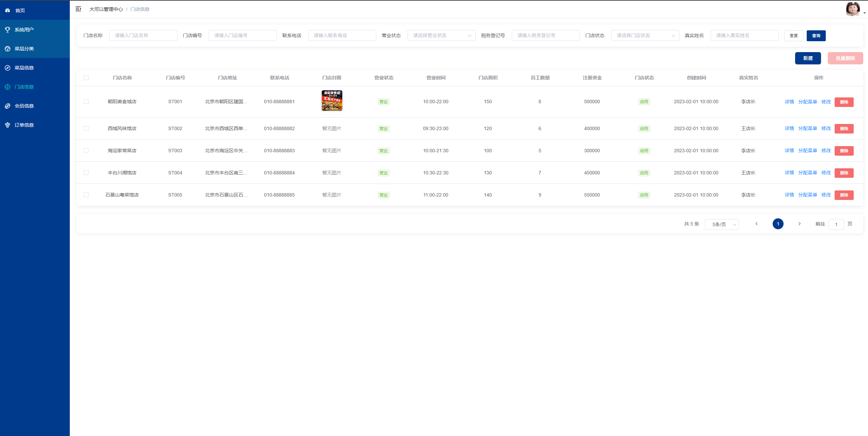The height and width of the screenshot is (436, 868).
Task: Click the 启用 status tag for 海淀家常菜店
Action: (x=644, y=151)
